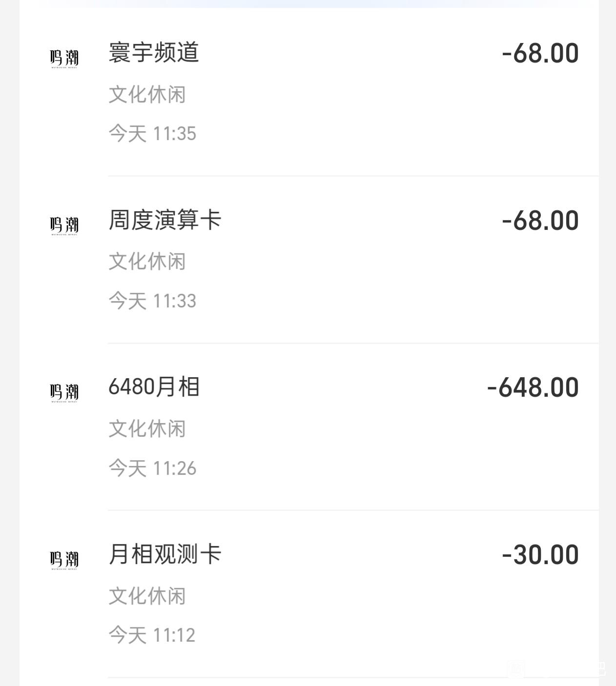Open the 6480月相 transaction title

pyautogui.click(x=154, y=387)
